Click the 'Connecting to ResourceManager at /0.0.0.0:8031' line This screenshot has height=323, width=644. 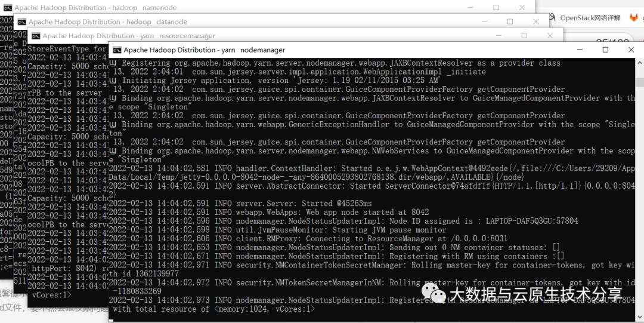point(308,239)
